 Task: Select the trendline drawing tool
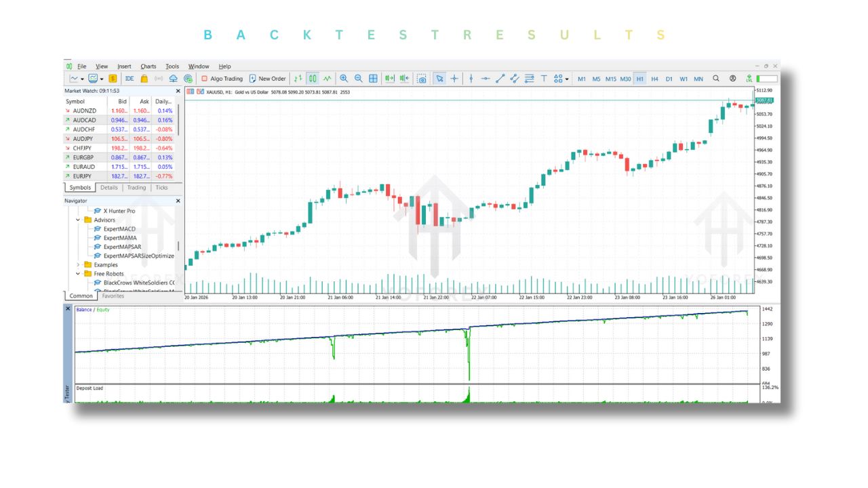500,79
